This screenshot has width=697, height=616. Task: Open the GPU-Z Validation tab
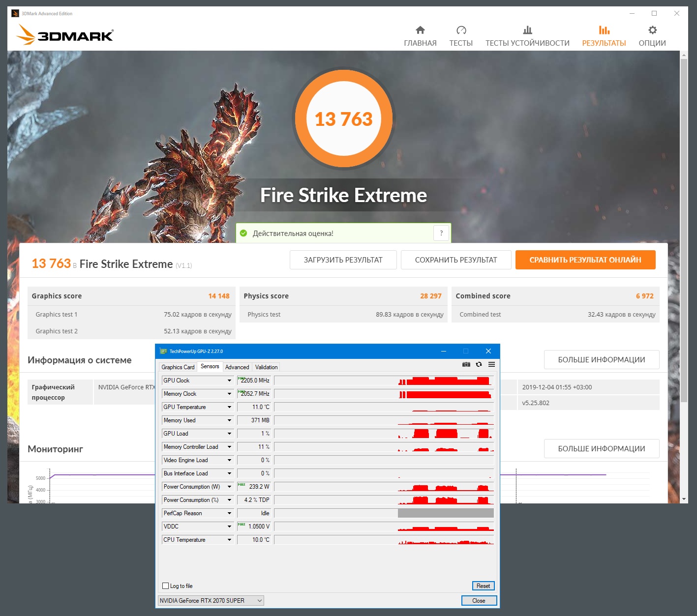pyautogui.click(x=266, y=367)
